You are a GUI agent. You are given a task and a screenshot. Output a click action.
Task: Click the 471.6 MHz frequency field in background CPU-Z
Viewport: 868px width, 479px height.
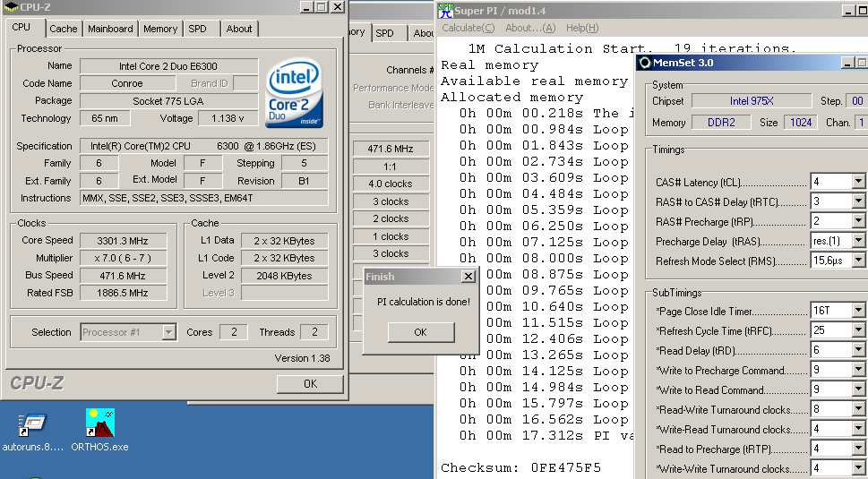[391, 149]
